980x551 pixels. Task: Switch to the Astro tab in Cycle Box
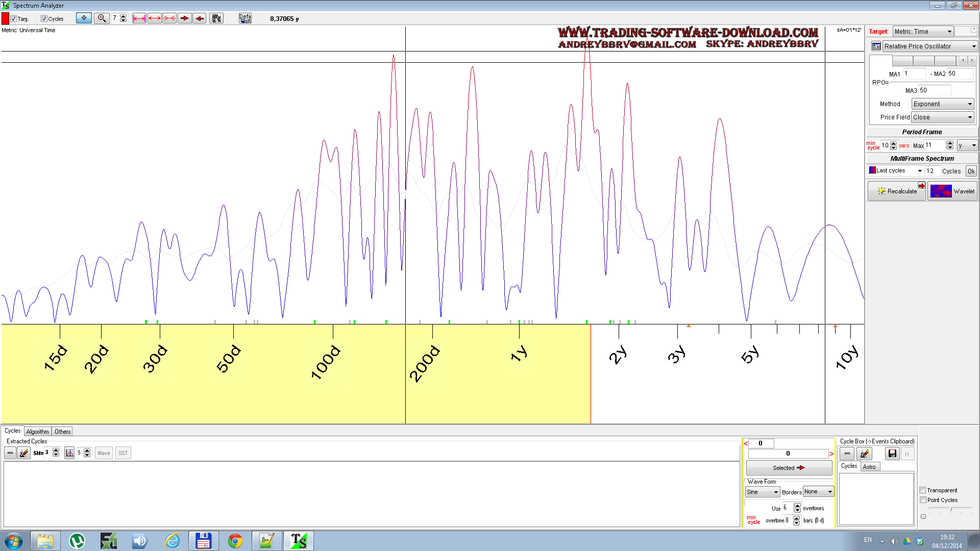(x=870, y=466)
